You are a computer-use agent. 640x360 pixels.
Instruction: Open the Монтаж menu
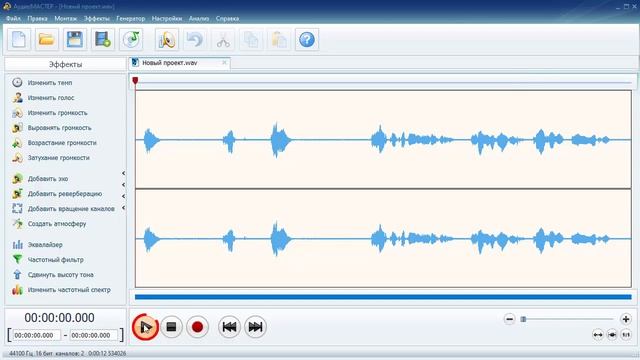point(66,18)
